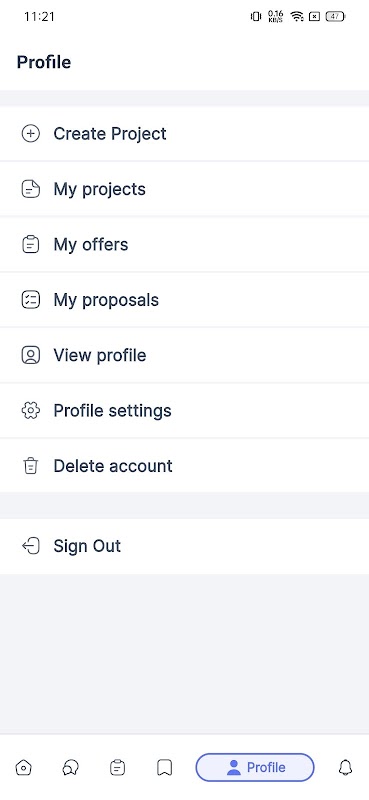369x800 pixels.
Task: Choose Delete account option
Action: pos(184,466)
